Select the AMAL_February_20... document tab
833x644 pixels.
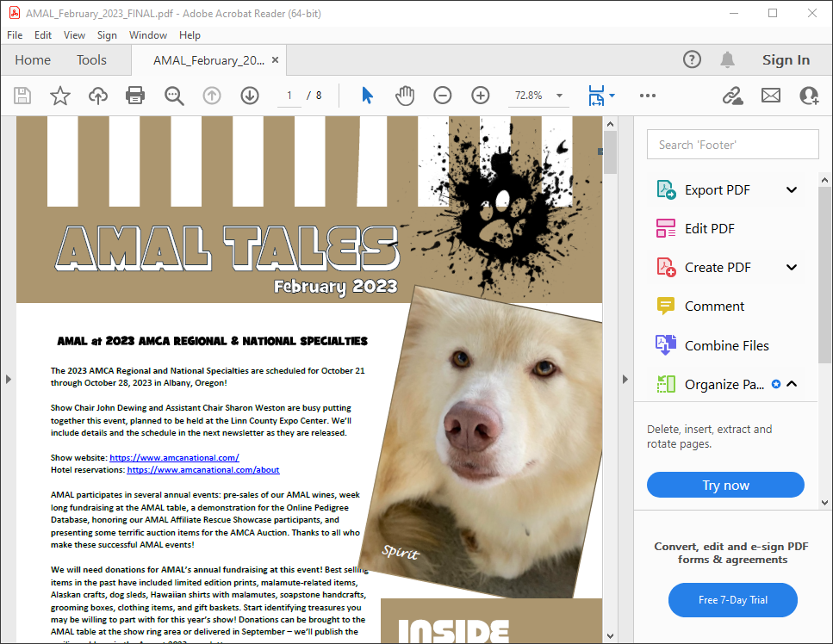(208, 60)
